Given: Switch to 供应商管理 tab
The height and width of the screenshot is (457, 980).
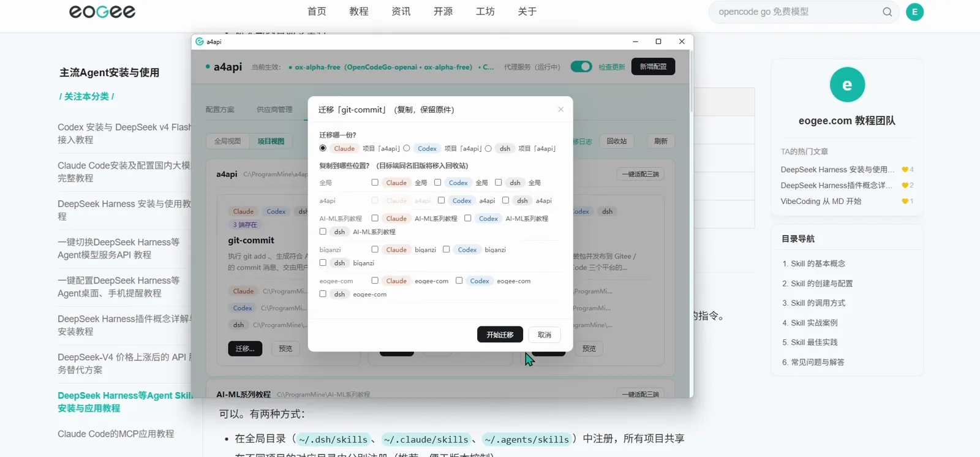Looking at the screenshot, I should pyautogui.click(x=274, y=110).
